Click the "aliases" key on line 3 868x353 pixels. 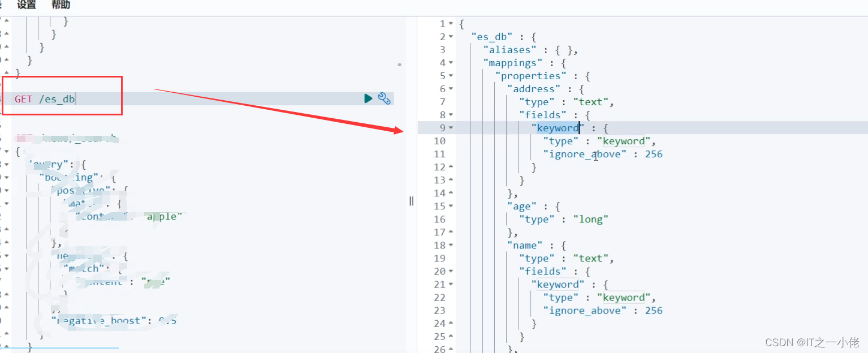(x=510, y=50)
